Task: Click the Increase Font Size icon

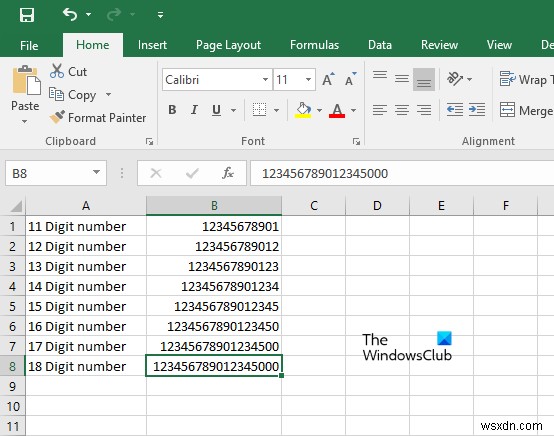Action: [x=328, y=79]
